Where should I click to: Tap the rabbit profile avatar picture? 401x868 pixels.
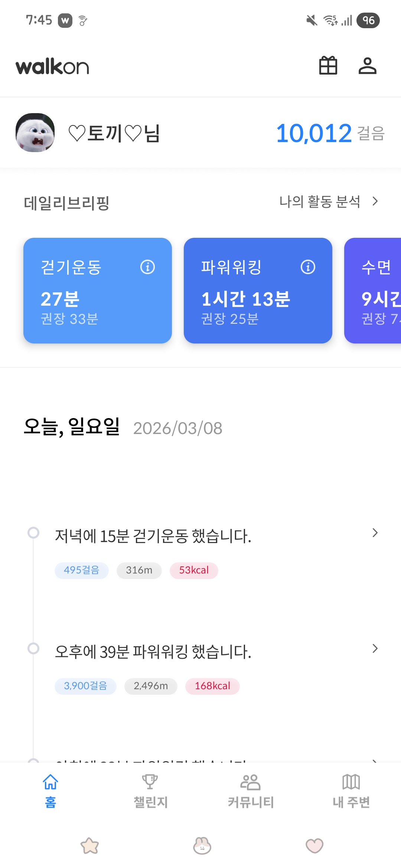click(35, 132)
